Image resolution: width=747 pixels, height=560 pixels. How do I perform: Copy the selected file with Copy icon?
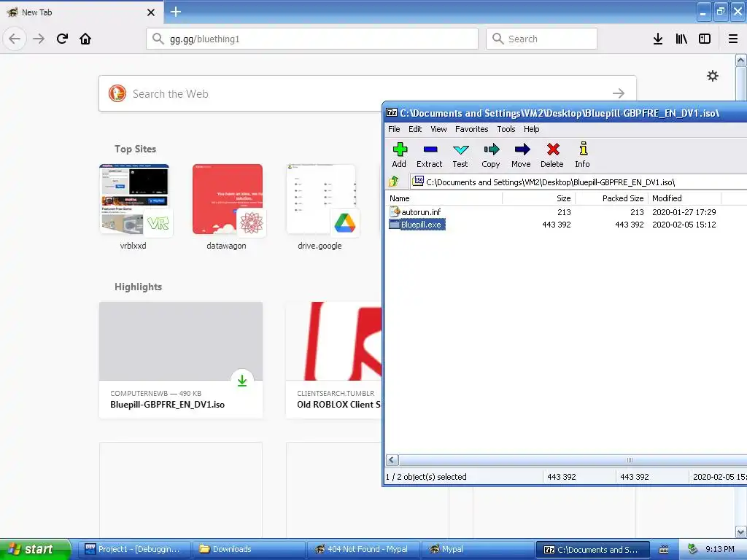click(491, 155)
